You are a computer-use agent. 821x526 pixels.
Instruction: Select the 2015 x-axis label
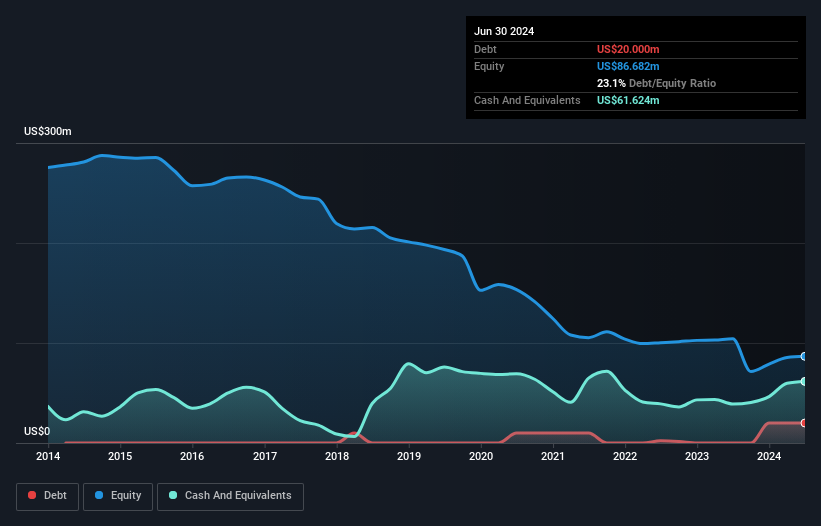pos(120,457)
